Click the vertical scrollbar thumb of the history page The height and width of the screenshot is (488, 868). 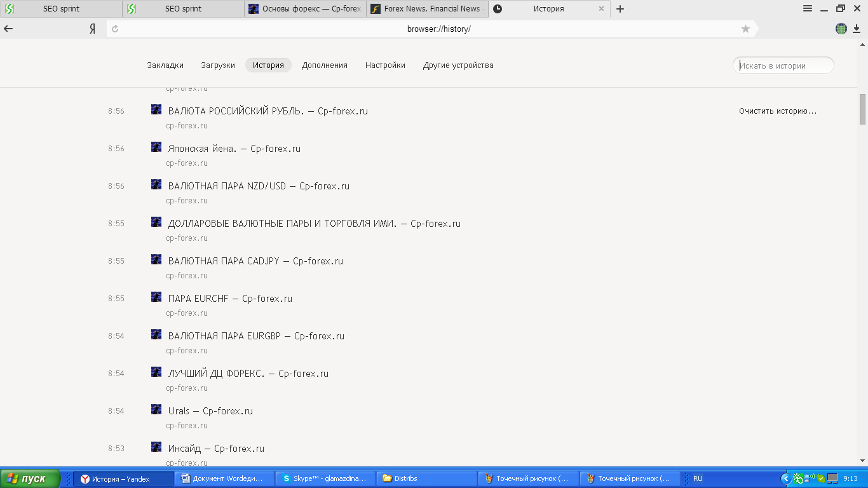pos(863,109)
